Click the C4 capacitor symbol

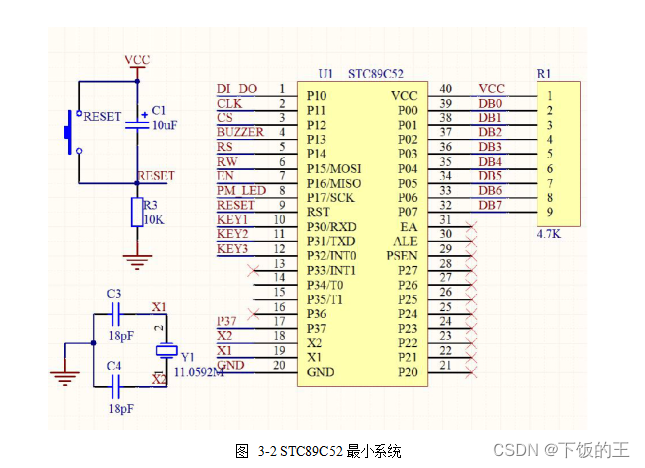[116, 387]
